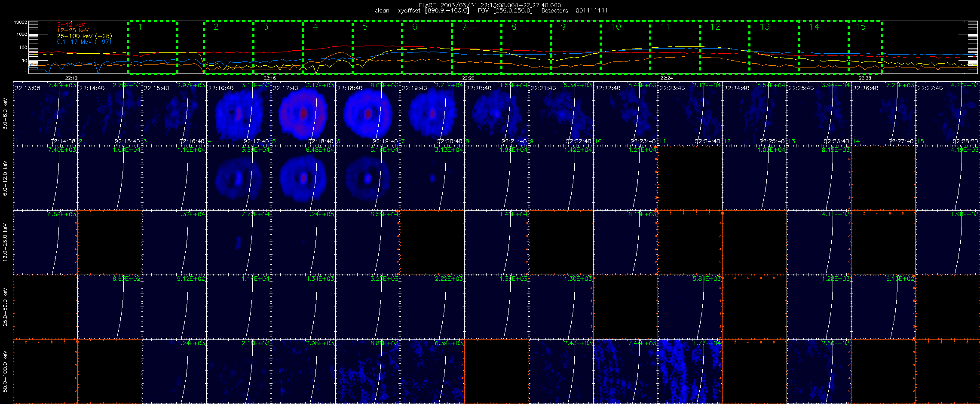Select interval marker 10 in light curve
The width and height of the screenshot is (980, 404).
point(616,27)
